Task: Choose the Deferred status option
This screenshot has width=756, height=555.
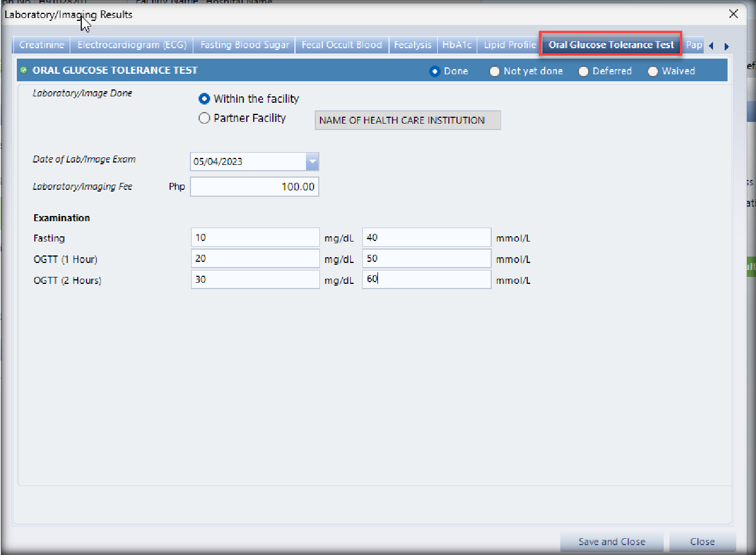Action: point(584,71)
